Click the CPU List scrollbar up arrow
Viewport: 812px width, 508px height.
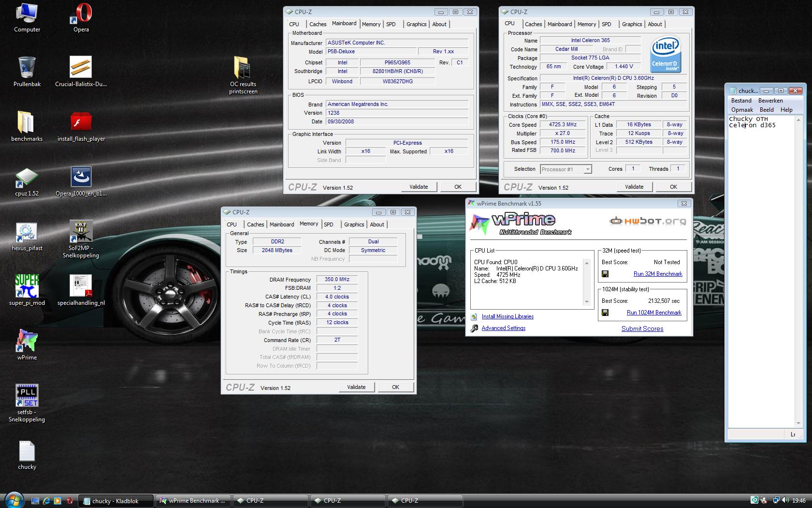pos(587,263)
